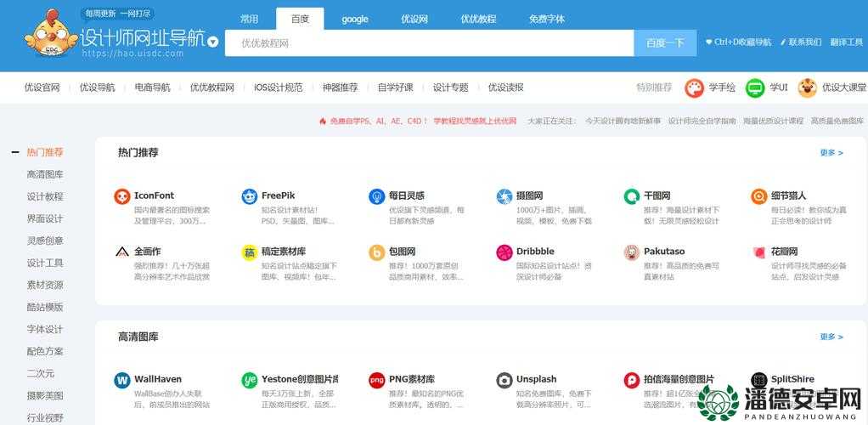This screenshot has width=868, height=425.
Task: Open the FreePik robot icon
Action: pyautogui.click(x=250, y=196)
